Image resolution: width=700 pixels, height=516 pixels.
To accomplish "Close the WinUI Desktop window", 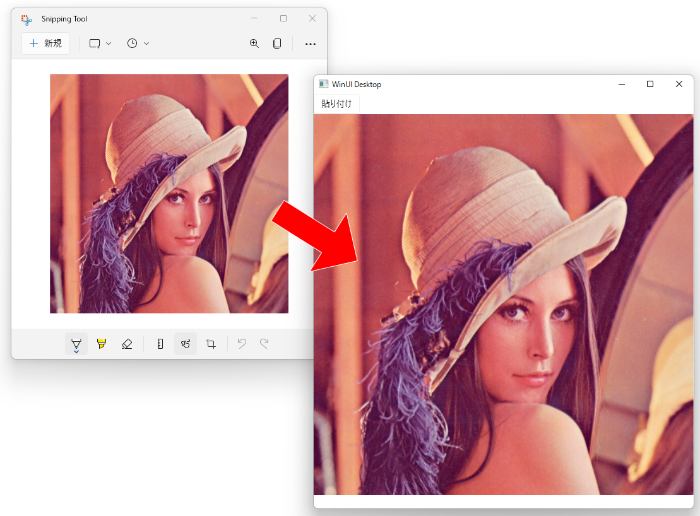I will (x=679, y=84).
